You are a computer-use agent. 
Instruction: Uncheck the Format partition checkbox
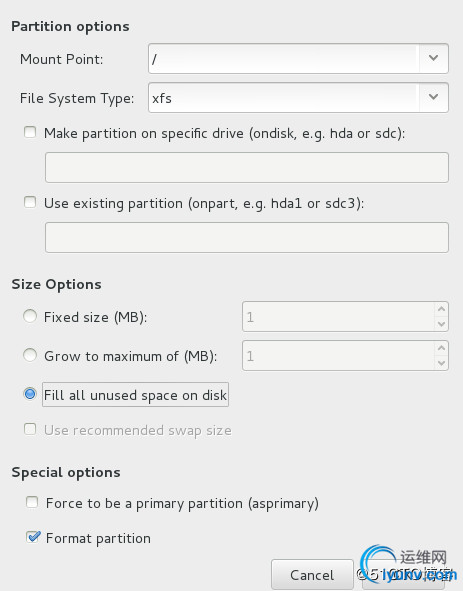point(33,537)
